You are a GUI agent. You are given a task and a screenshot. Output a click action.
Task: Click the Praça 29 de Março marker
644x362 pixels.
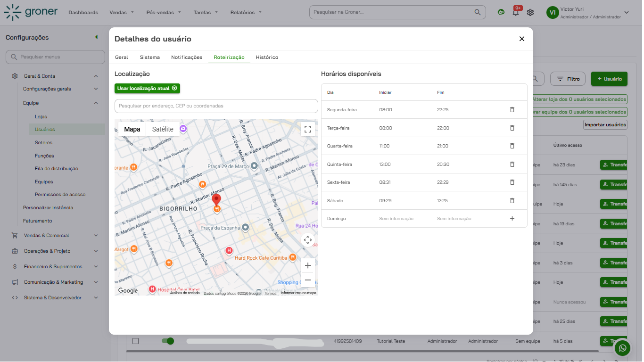pos(254,166)
